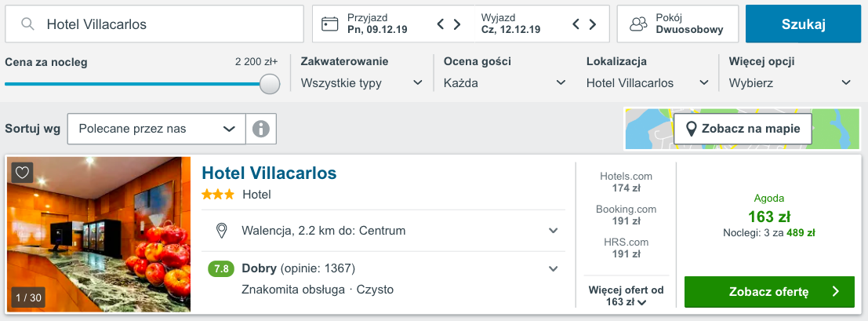Click the magnifying glass search icon

pyautogui.click(x=27, y=24)
